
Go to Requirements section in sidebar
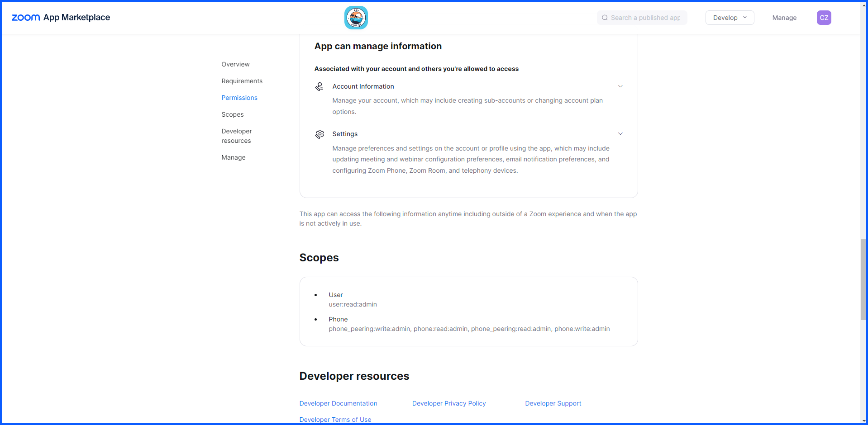point(242,81)
